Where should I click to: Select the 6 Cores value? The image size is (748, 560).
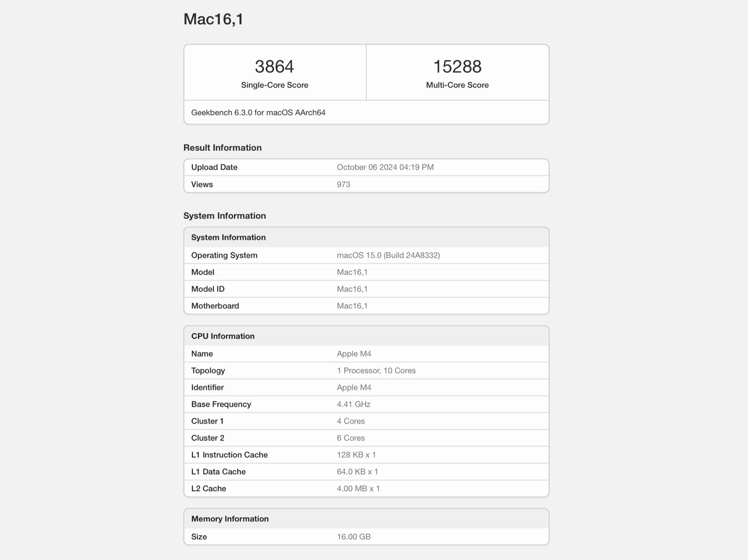point(351,438)
